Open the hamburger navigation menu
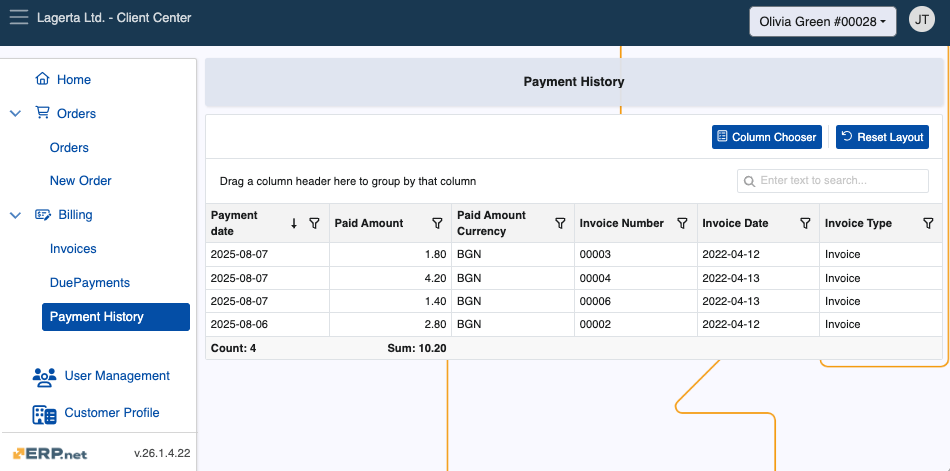Screen dimensions: 950x471 coord(19,18)
